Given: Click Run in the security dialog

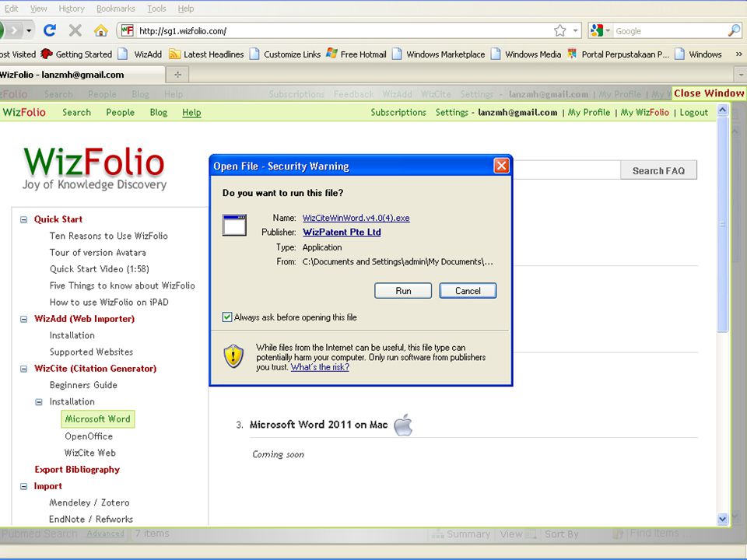Looking at the screenshot, I should coord(403,290).
